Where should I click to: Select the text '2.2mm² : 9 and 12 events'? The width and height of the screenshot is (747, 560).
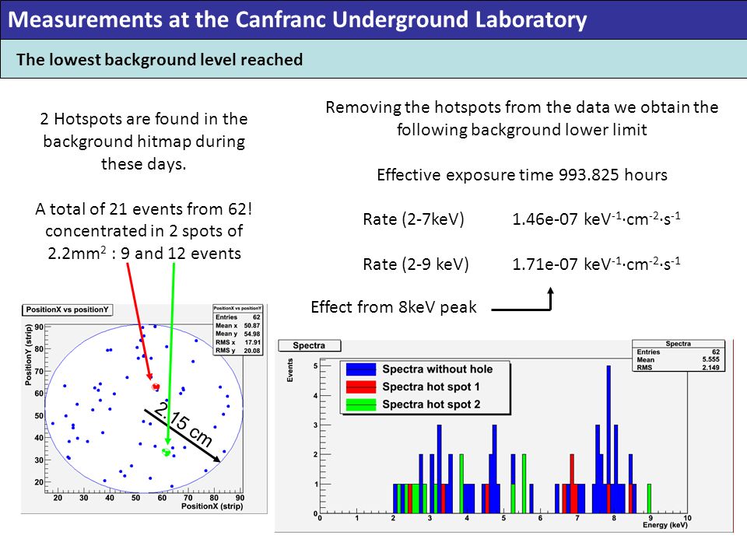click(144, 254)
